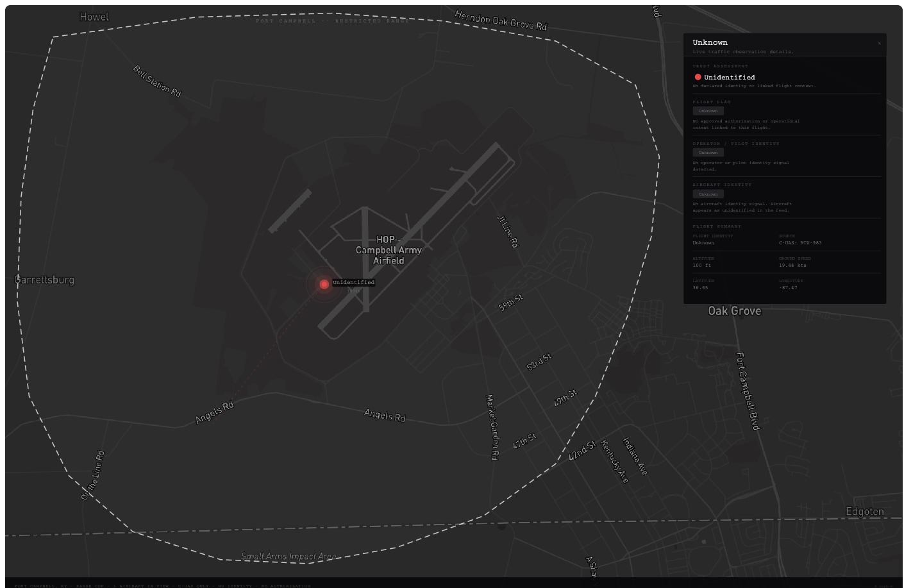This screenshot has height=588, width=904.
Task: Click 'Live traffic observation details.' subtitle
Action: pos(742,51)
